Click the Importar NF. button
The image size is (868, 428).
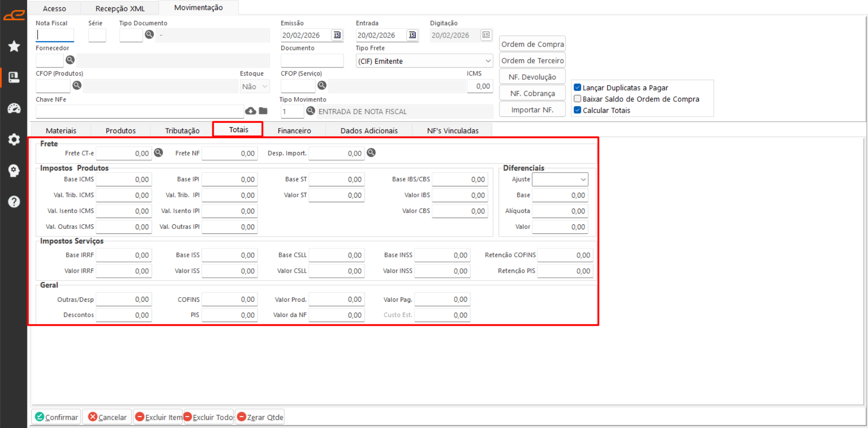click(532, 110)
